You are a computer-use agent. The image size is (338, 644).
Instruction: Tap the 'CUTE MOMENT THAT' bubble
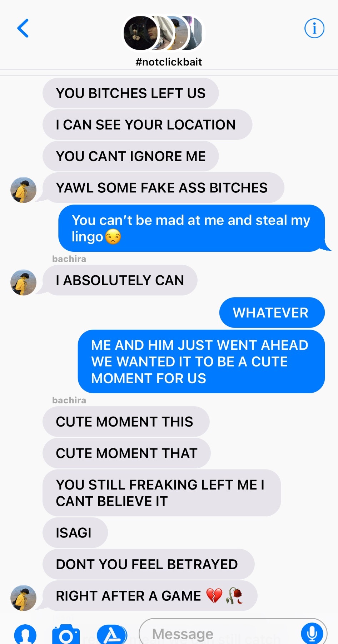pos(126,453)
